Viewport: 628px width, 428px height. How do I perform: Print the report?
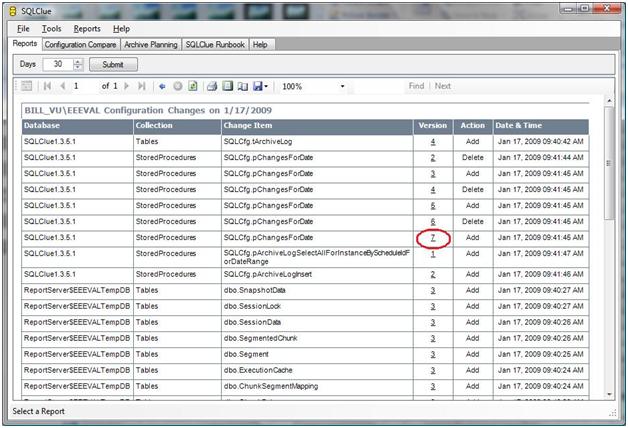[212, 86]
